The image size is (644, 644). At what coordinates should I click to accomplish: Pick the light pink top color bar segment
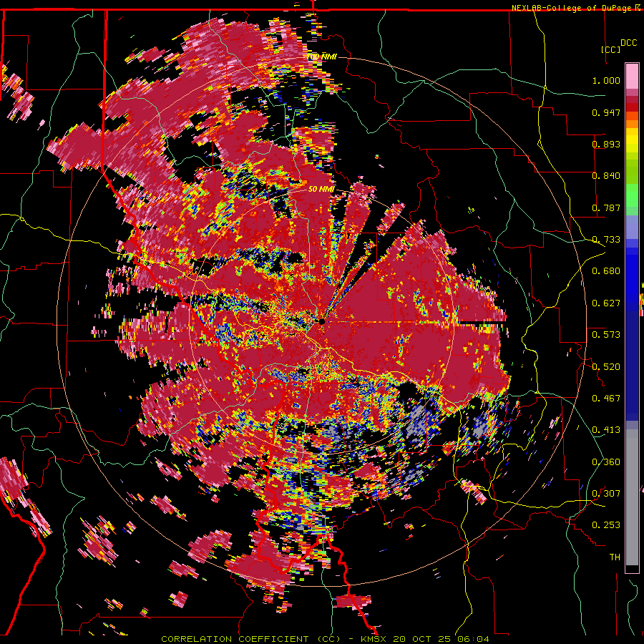tap(632, 76)
